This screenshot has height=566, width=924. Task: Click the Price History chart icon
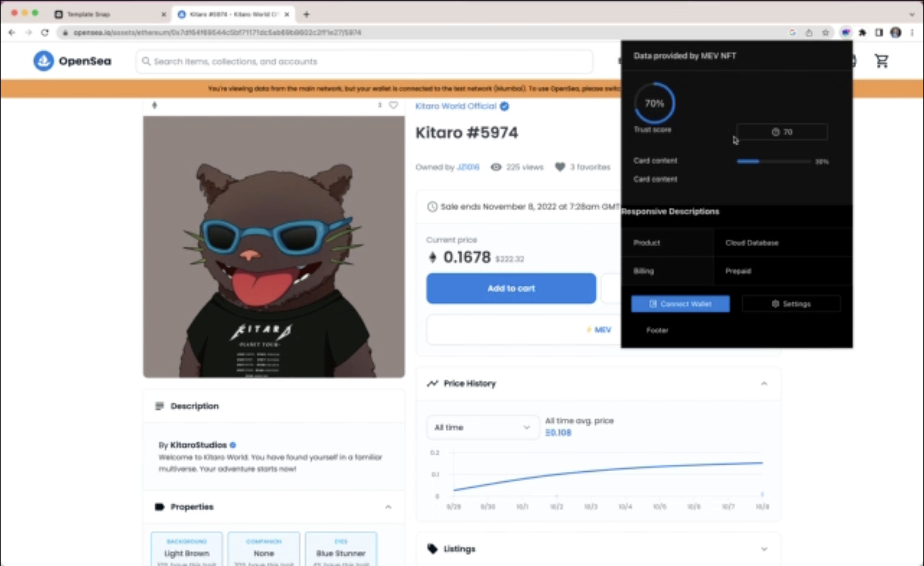click(432, 383)
